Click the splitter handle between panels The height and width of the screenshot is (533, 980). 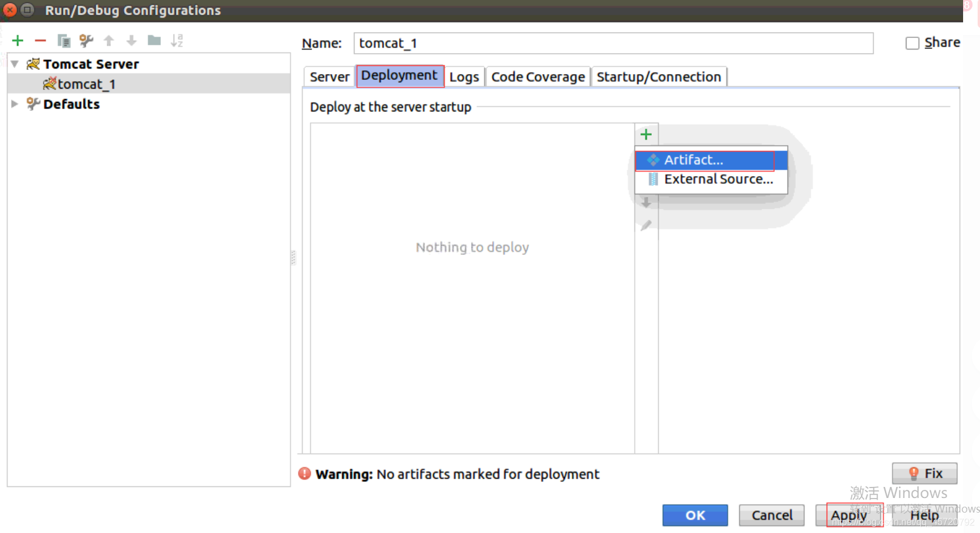tap(293, 257)
